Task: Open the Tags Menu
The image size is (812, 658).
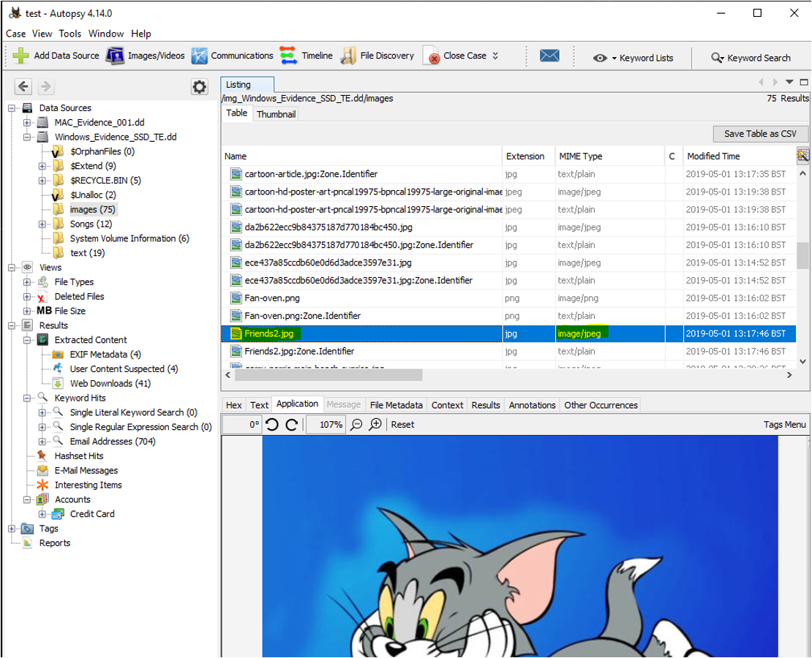Action: pyautogui.click(x=784, y=425)
